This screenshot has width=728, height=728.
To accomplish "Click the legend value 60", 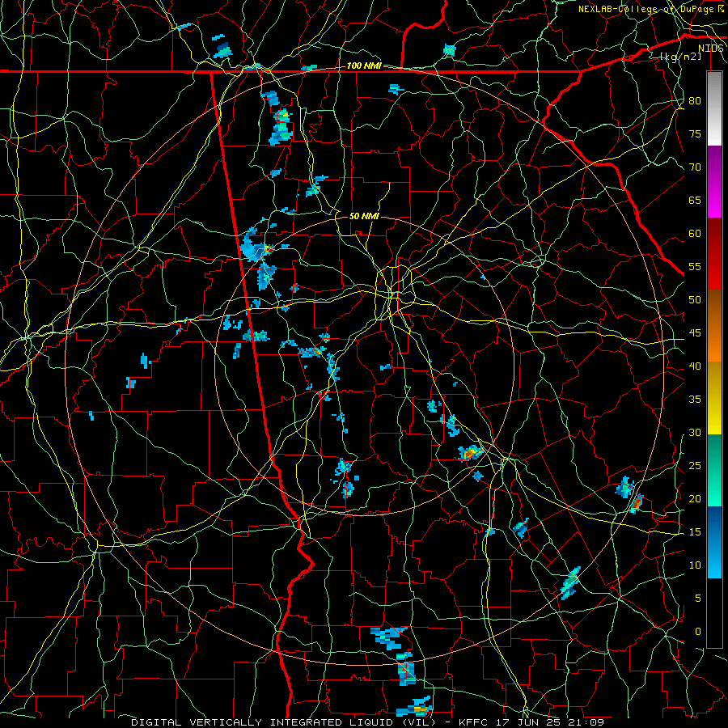I will 695,234.
